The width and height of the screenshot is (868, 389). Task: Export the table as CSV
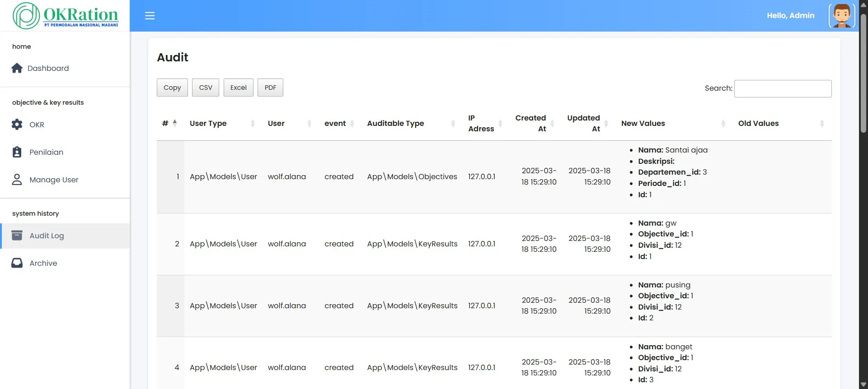[206, 88]
